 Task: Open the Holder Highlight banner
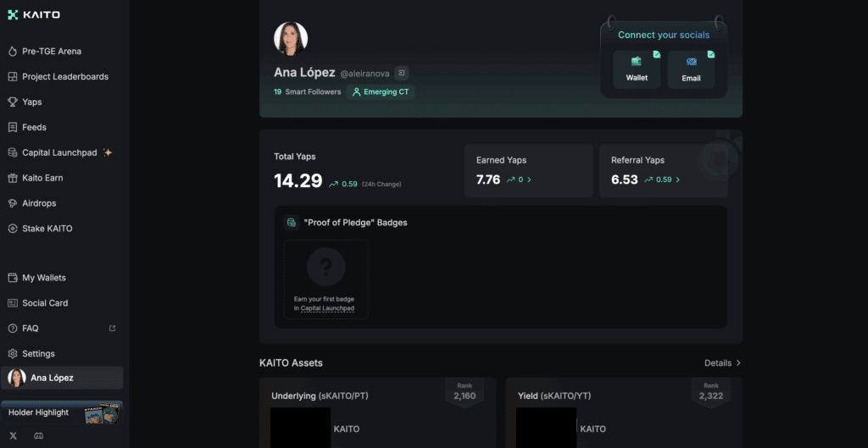point(62,412)
